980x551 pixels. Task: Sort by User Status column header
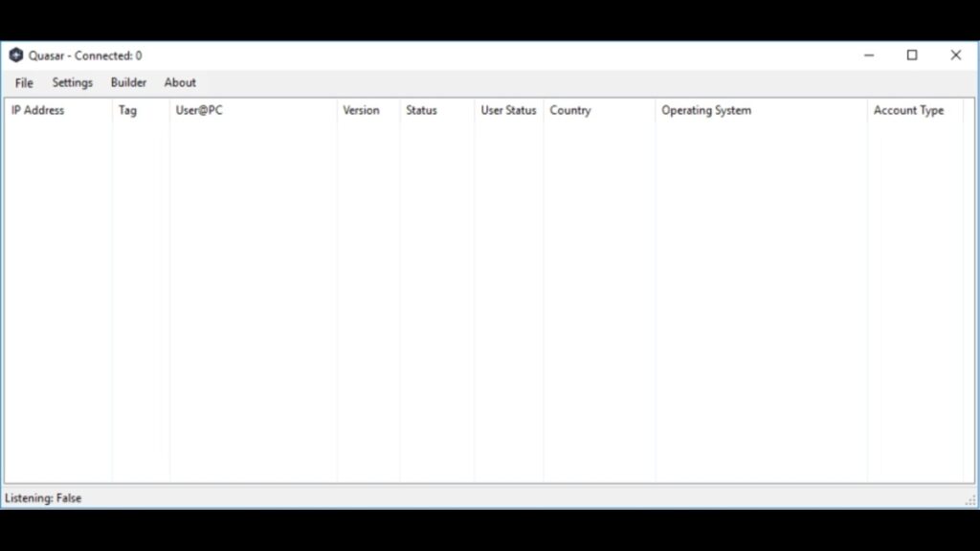click(x=509, y=110)
